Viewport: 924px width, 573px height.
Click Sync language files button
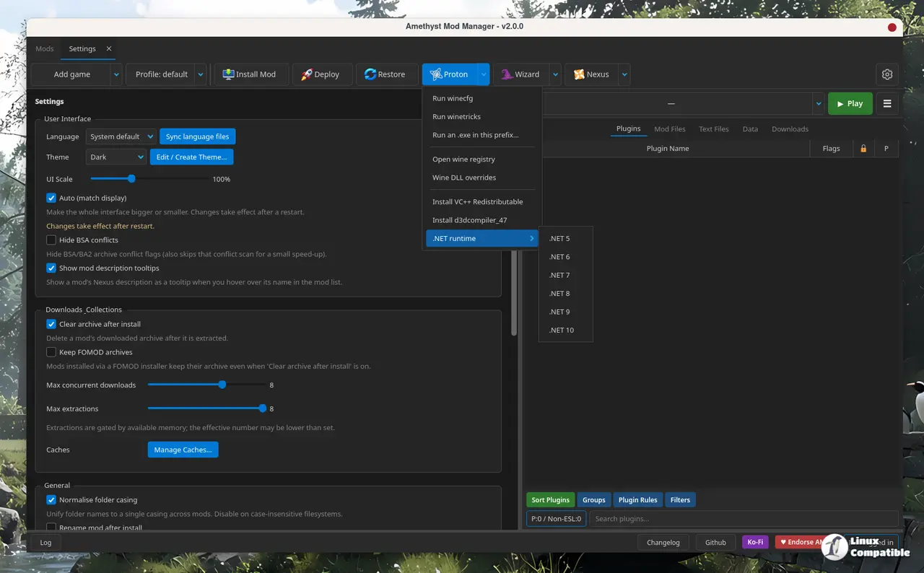coord(197,136)
